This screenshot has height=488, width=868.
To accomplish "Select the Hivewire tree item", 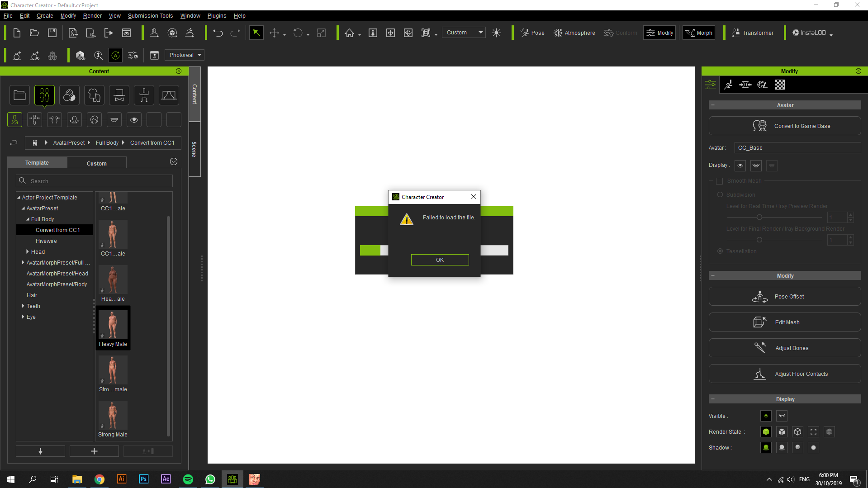I will point(46,241).
